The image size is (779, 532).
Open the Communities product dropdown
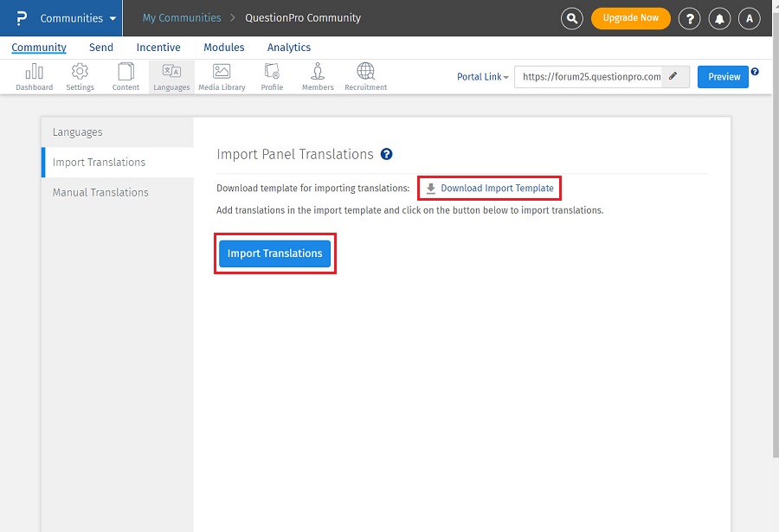click(79, 18)
